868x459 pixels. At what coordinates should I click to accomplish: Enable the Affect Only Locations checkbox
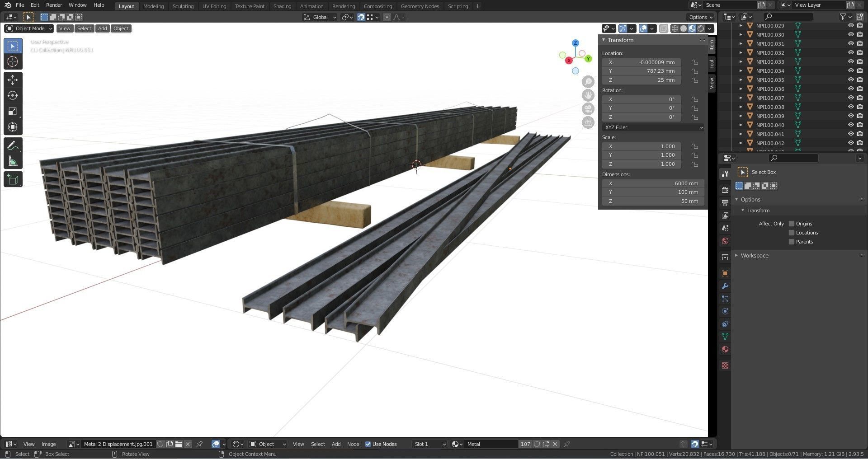click(792, 233)
